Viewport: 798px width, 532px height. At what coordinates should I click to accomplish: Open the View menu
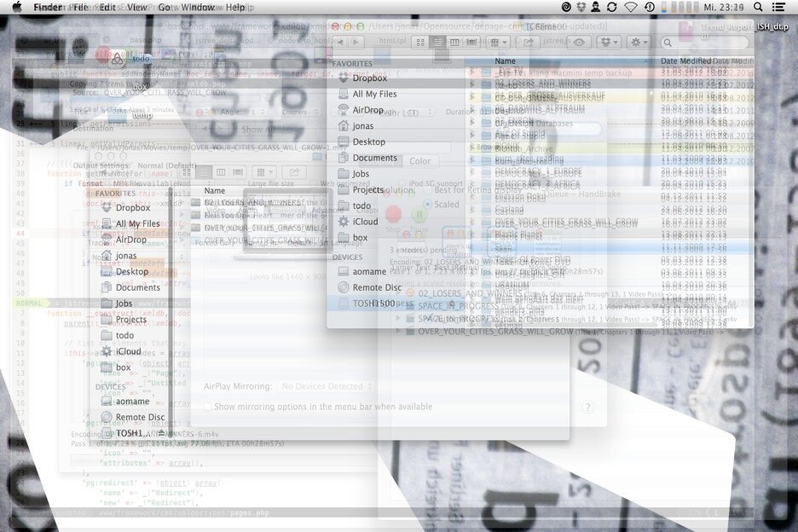(137, 7)
